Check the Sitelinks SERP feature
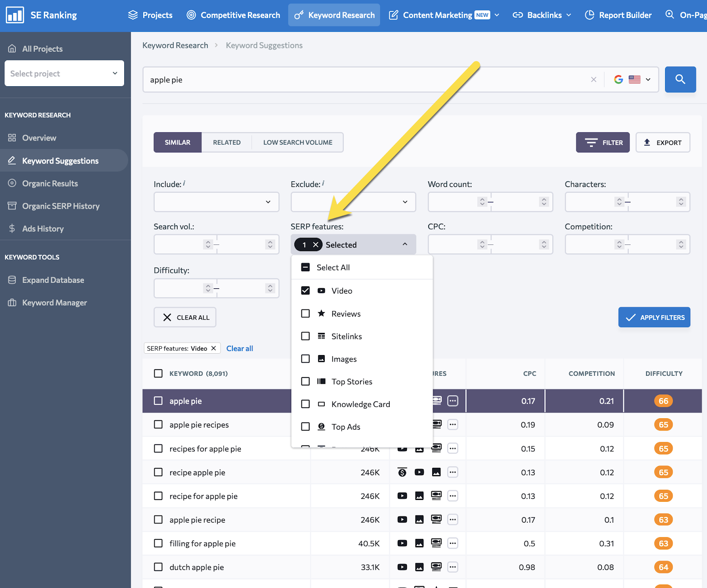Viewport: 707px width, 588px height. (305, 336)
